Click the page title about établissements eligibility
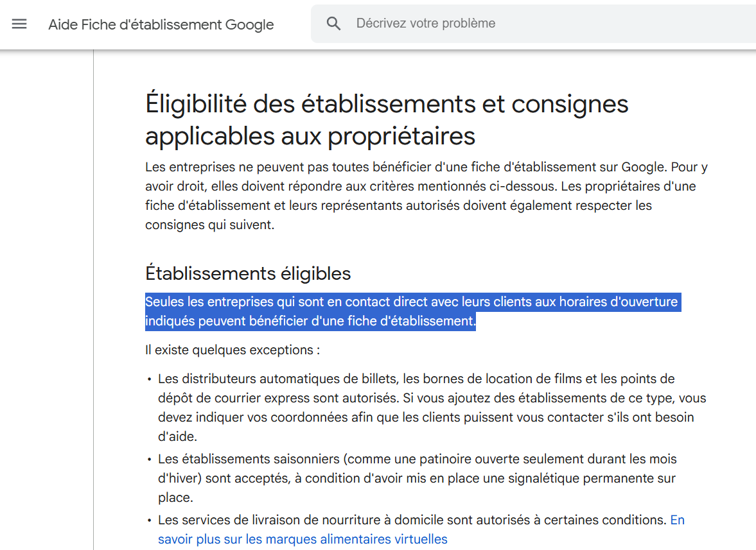Image resolution: width=756 pixels, height=550 pixels. 385,120
